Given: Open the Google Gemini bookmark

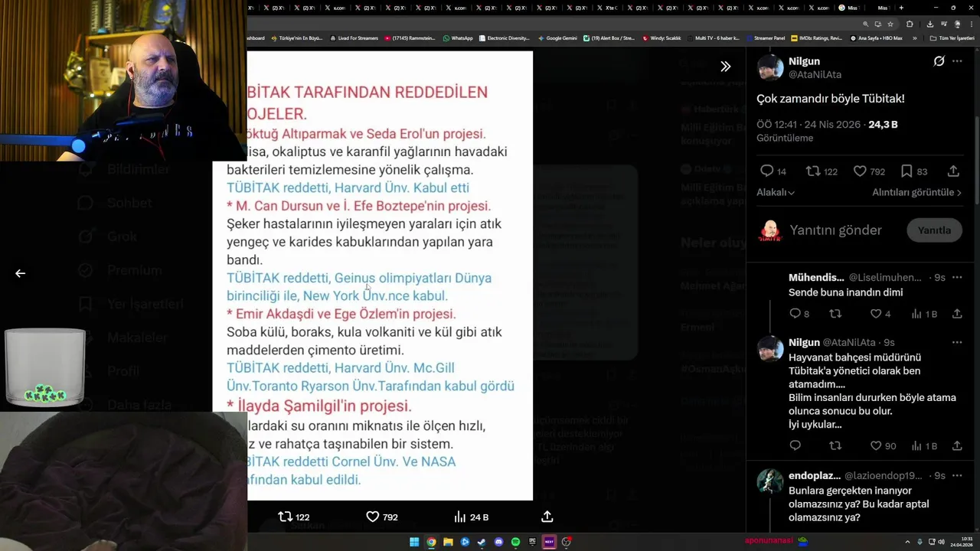Looking at the screenshot, I should pyautogui.click(x=557, y=37).
